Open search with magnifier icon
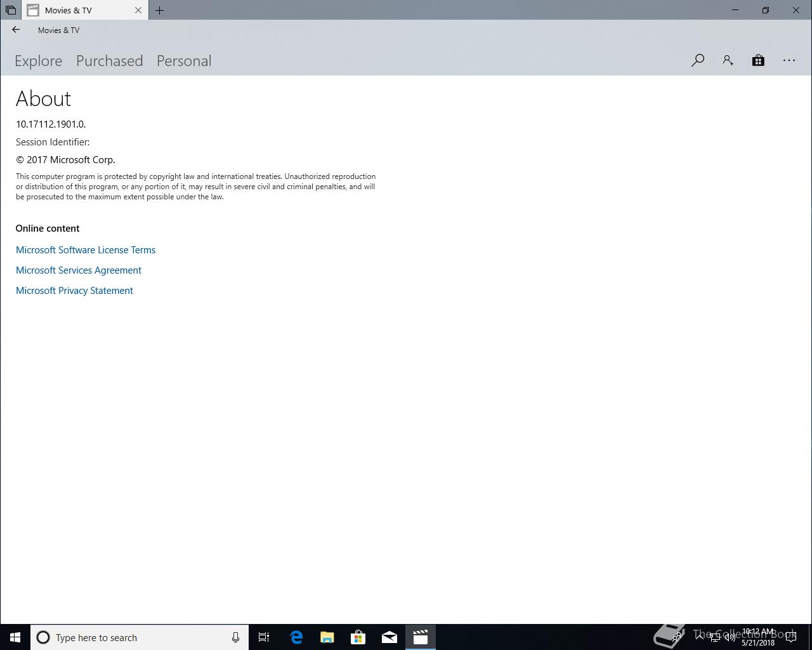 [697, 60]
